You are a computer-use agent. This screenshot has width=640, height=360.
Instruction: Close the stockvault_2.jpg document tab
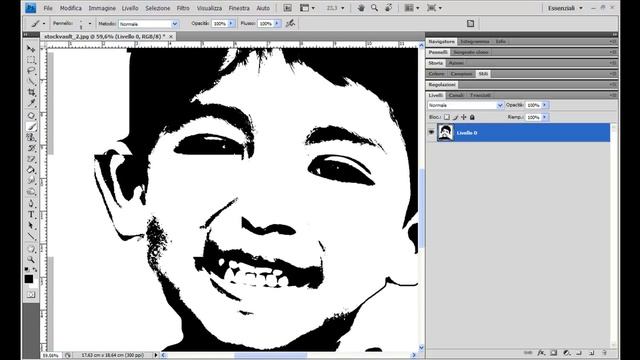(171, 36)
